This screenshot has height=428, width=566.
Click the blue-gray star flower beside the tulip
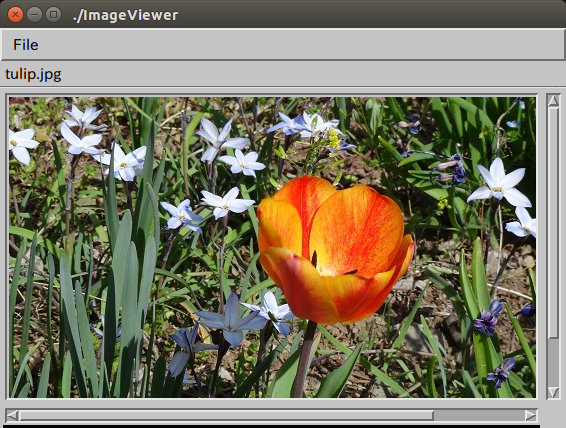tap(231, 319)
